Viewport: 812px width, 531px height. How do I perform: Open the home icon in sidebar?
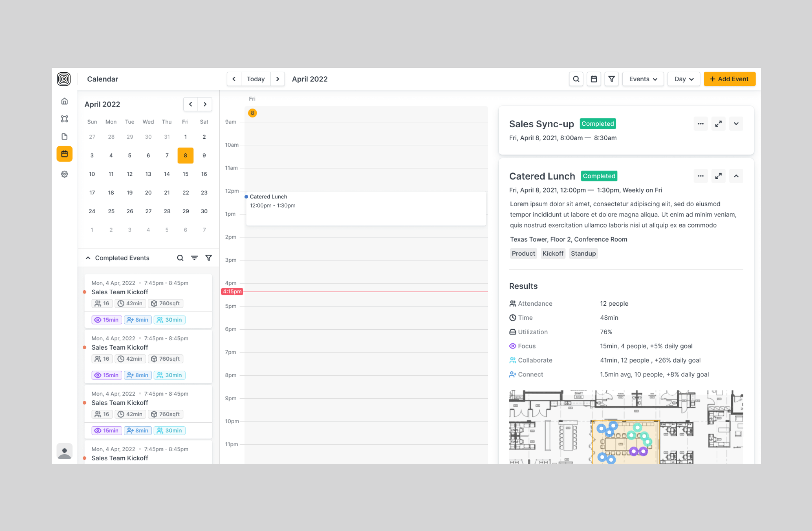[65, 101]
